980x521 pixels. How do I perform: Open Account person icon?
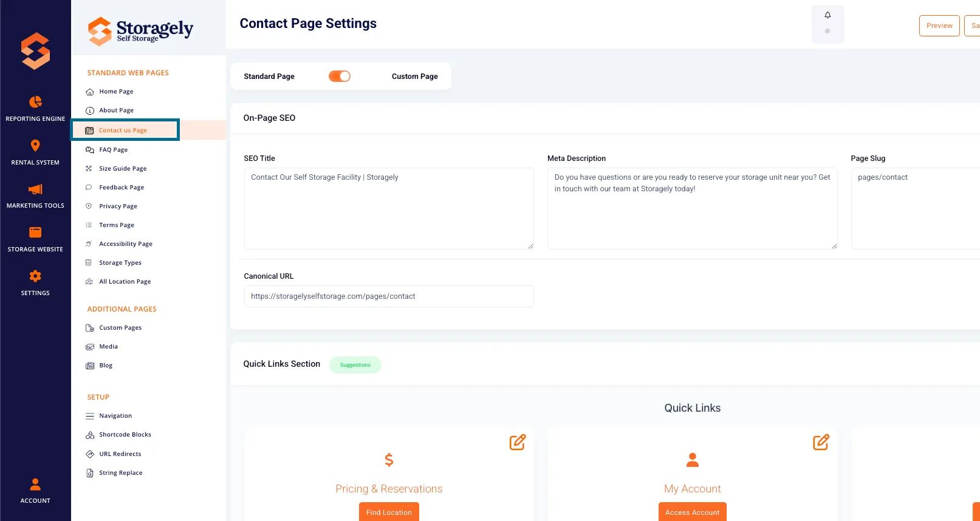pyautogui.click(x=35, y=484)
